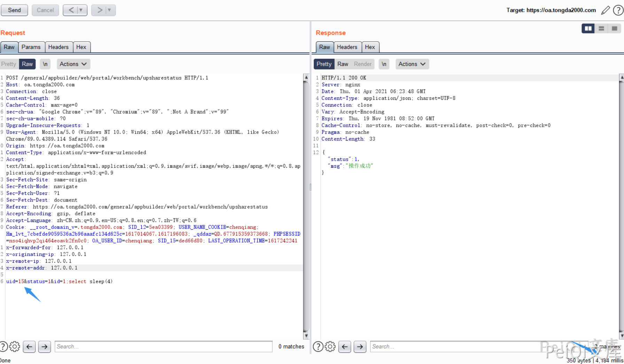Click the edit target pencil icon
The height and width of the screenshot is (364, 624).
coord(606,10)
